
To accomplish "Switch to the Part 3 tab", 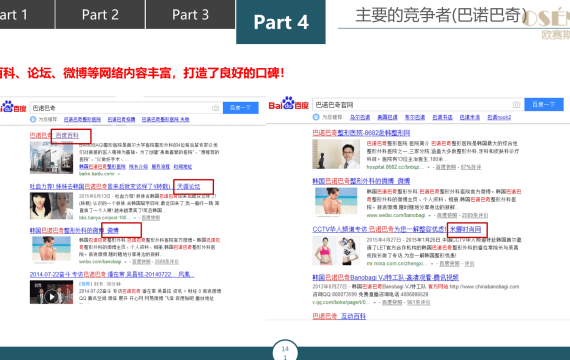I will click(x=190, y=15).
